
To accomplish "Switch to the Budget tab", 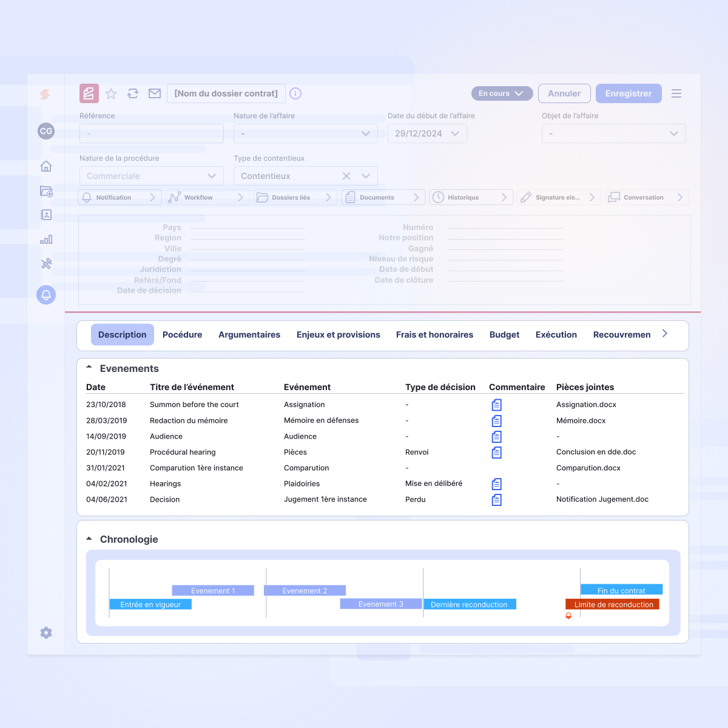I will click(504, 335).
